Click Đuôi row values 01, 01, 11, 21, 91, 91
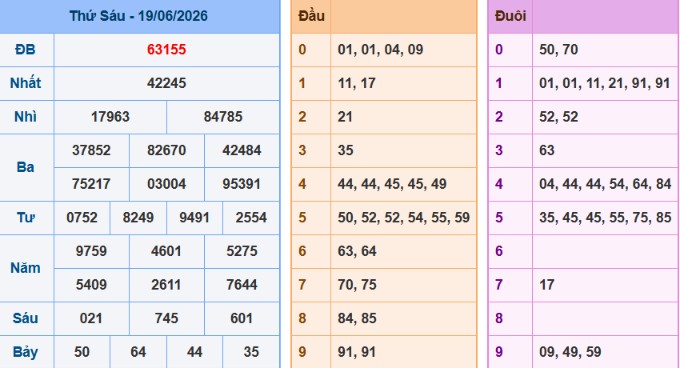 point(605,83)
